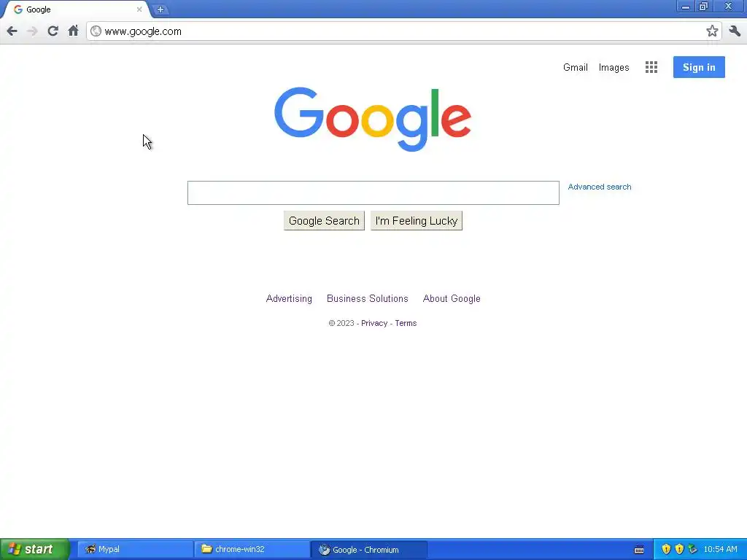Click the blue Sign in button
This screenshot has height=560, width=747.
click(699, 67)
